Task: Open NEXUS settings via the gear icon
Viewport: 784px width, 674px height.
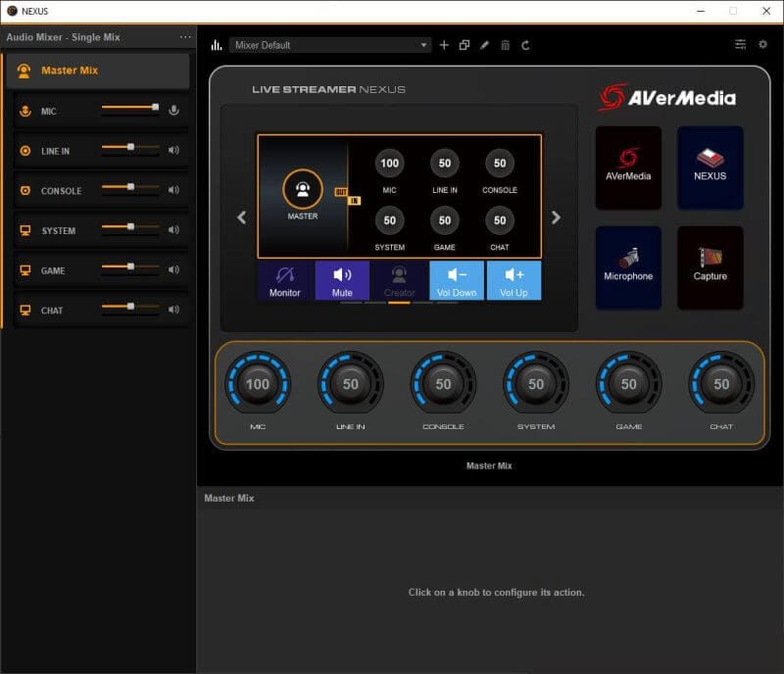Action: pyautogui.click(x=762, y=45)
